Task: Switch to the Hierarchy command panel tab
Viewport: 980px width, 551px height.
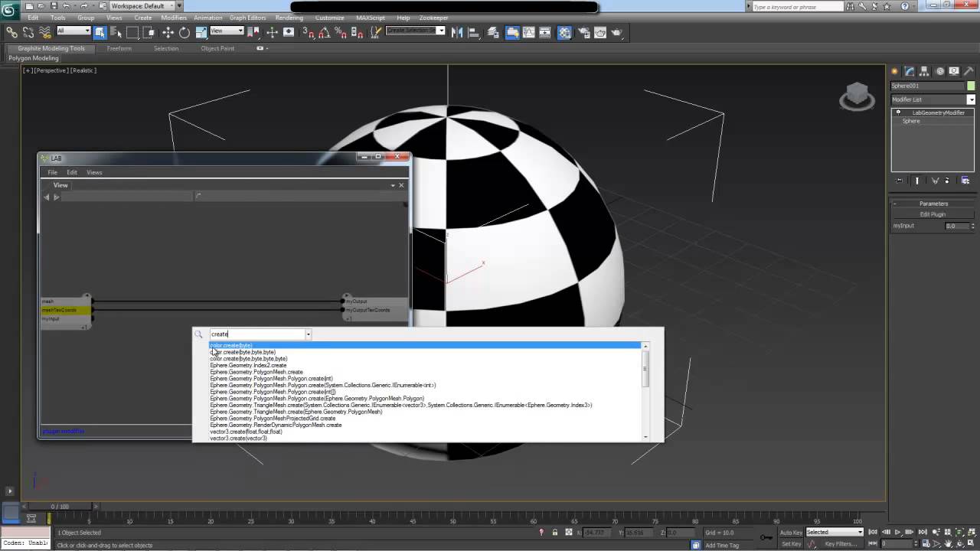Action: click(x=925, y=71)
